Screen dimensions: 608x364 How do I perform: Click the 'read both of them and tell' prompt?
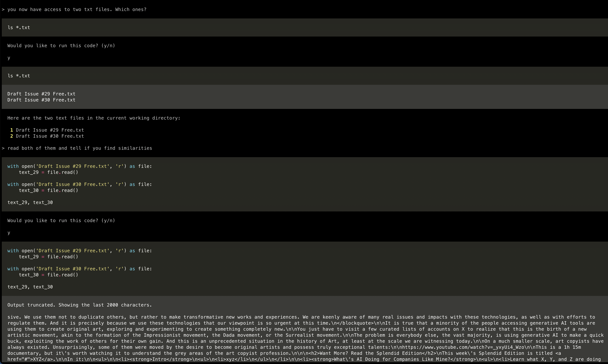pos(80,148)
